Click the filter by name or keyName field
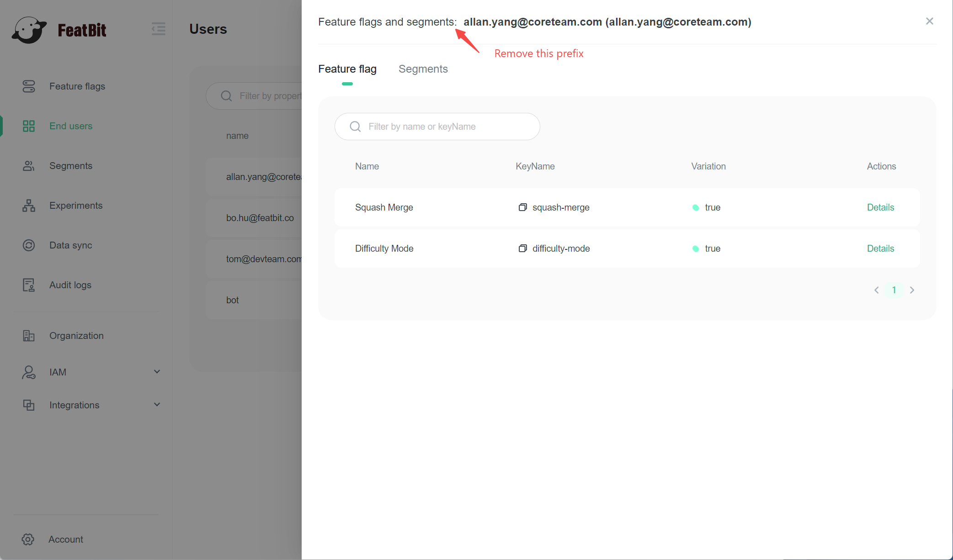This screenshot has height=560, width=953. [x=437, y=127]
